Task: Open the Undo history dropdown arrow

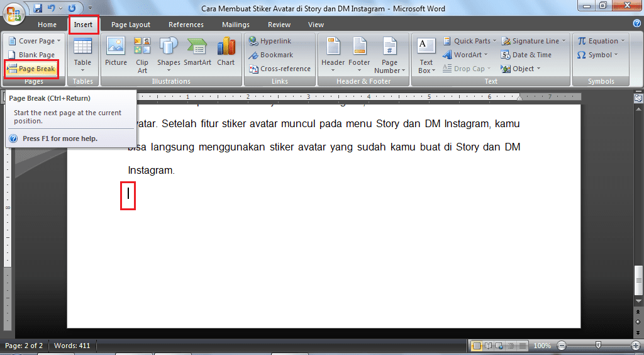Action: click(x=60, y=8)
